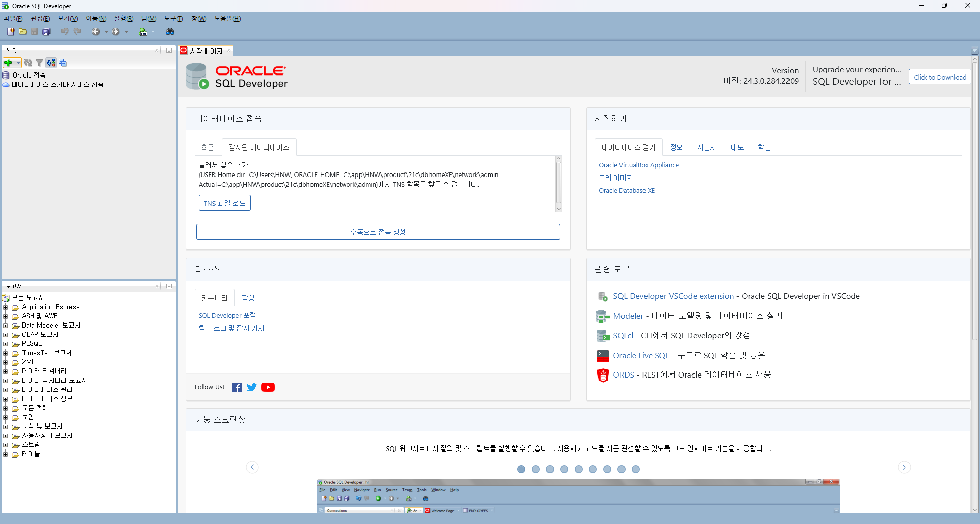980x524 pixels.
Task: Open the 도구 menu
Action: tap(173, 18)
